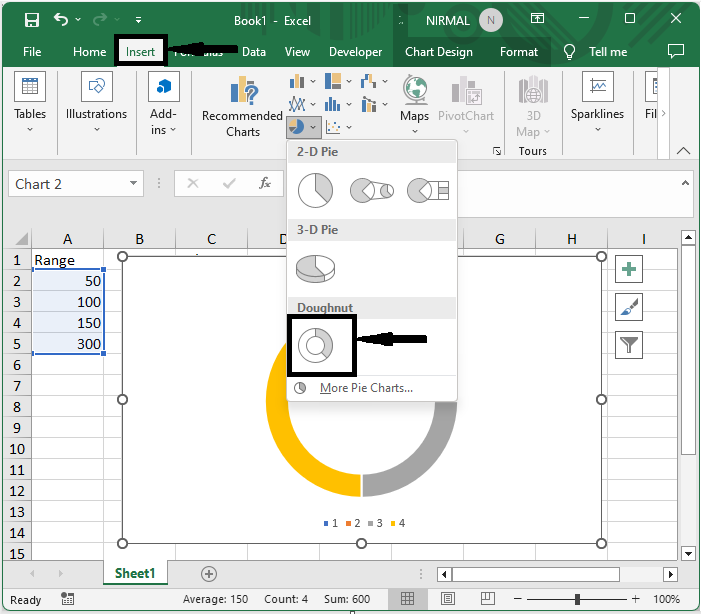
Task: Click the Macro Recording status icon
Action: [x=68, y=599]
